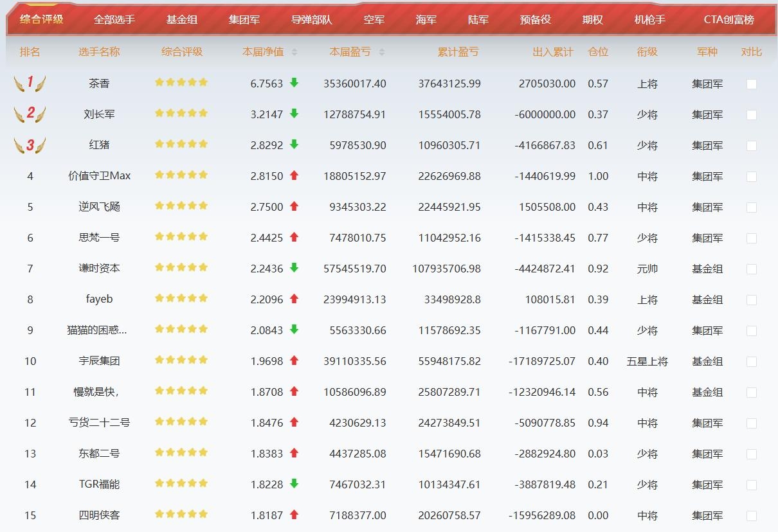Screen dimensions: 778x532
Task: Click the rank 1 laurel badge icon
Action: click(30, 83)
